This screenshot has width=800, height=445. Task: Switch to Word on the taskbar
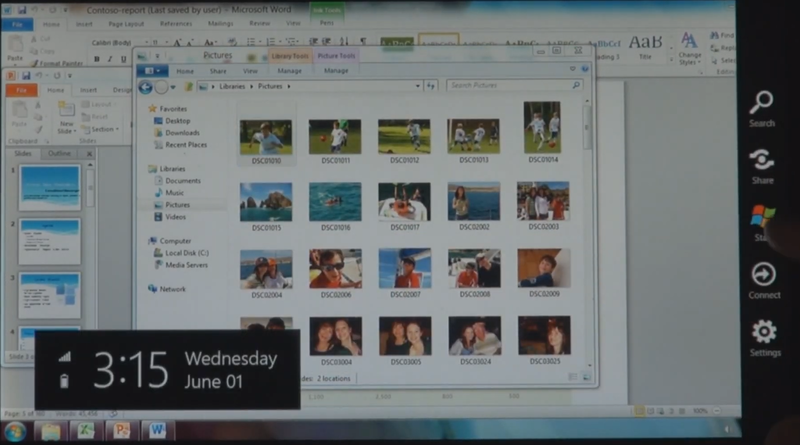click(x=157, y=431)
